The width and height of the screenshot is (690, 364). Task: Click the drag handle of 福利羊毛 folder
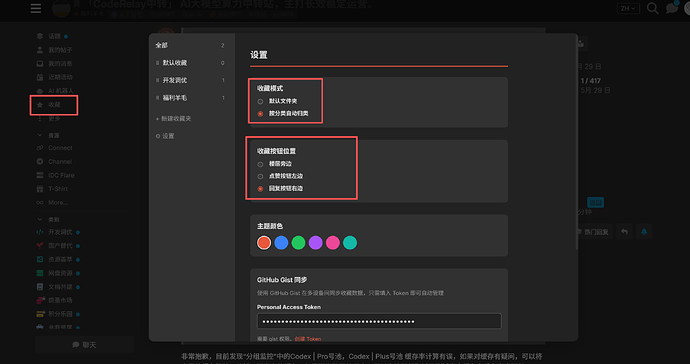click(158, 98)
